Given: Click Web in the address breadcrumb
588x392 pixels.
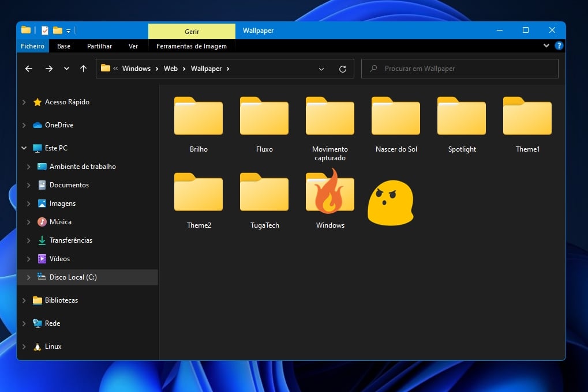Looking at the screenshot, I should 171,69.
